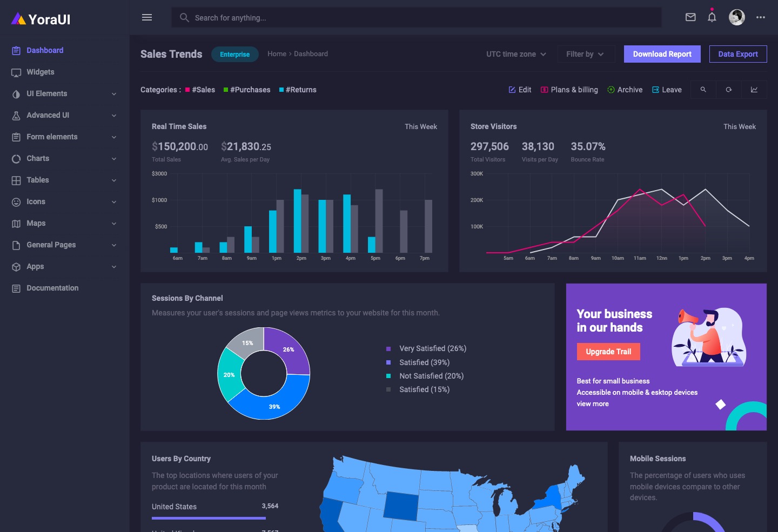Click the Not Satisfied (20%) legend entry

tap(425, 376)
